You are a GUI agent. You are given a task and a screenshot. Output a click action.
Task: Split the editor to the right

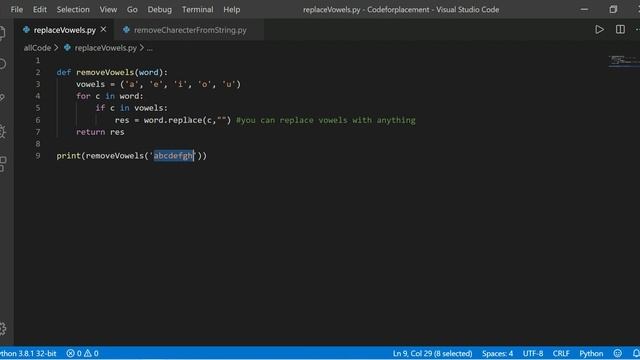tap(620, 29)
